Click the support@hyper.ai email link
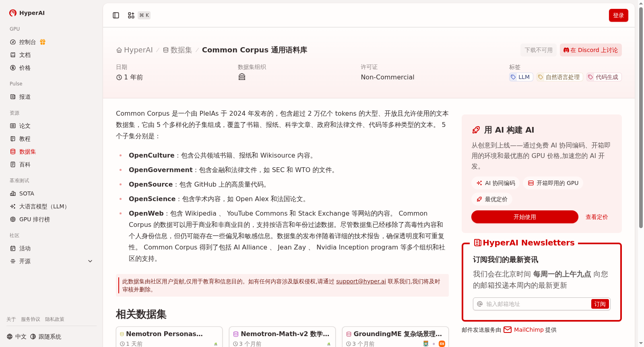The image size is (644, 347). 361,281
